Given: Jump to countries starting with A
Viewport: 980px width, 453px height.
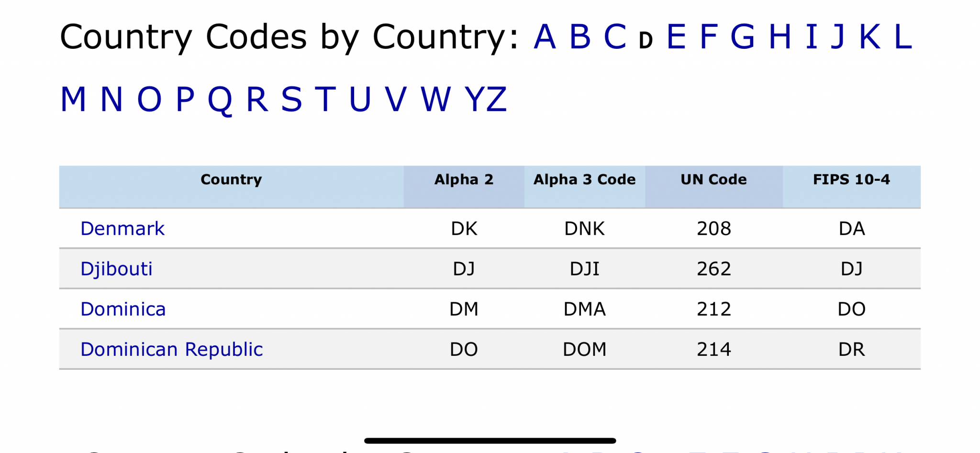Looking at the screenshot, I should [545, 37].
